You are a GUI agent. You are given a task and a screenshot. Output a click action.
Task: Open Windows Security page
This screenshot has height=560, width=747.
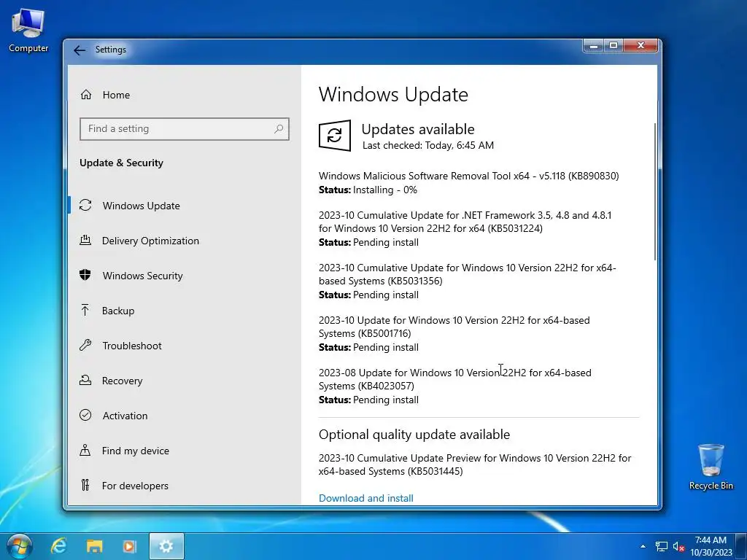pos(142,276)
